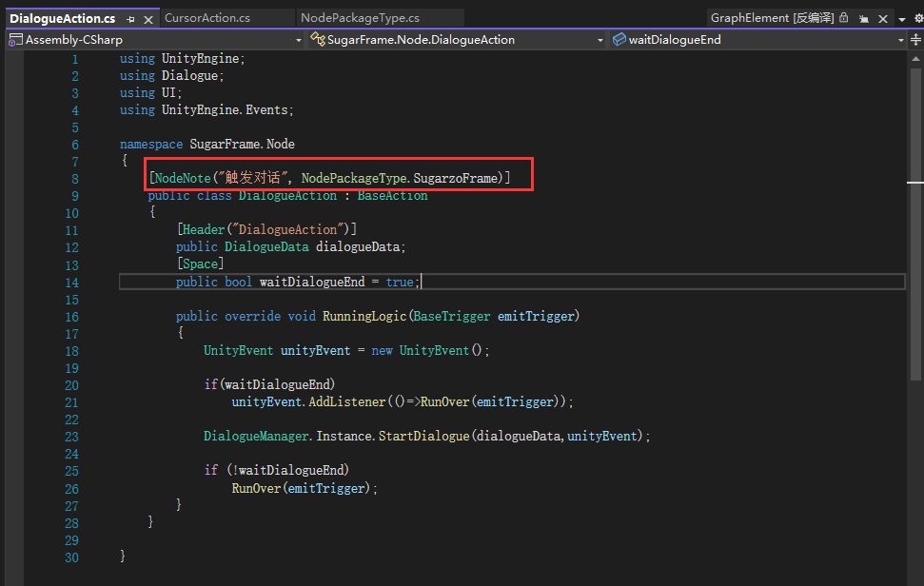
Task: Pin the DialogueAction.cs tab
Action: 130,19
